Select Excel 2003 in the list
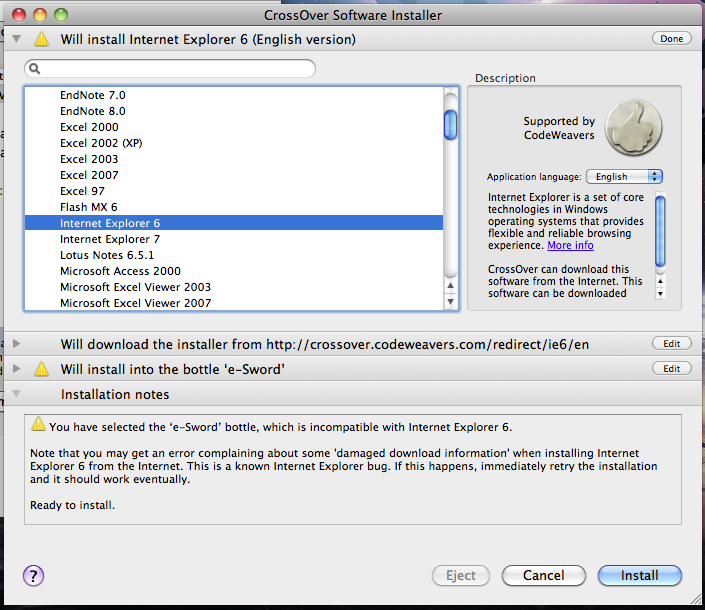Viewport: 705px width, 610px height. pos(234,159)
